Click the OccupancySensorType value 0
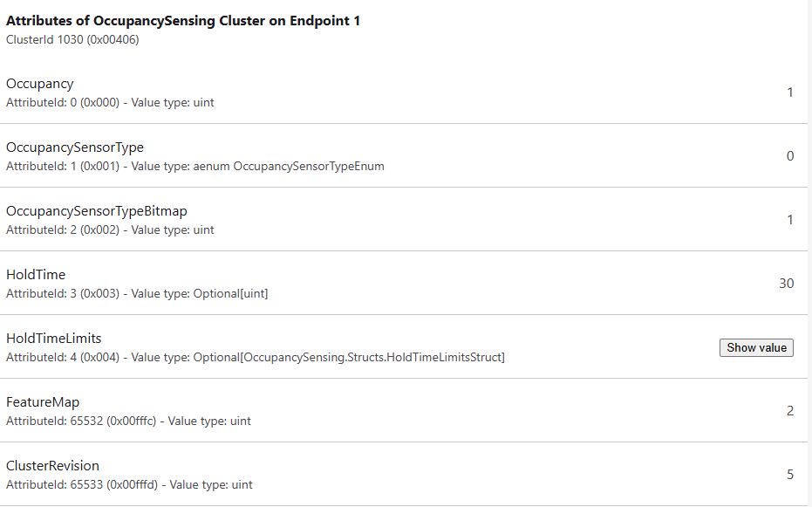 [790, 156]
